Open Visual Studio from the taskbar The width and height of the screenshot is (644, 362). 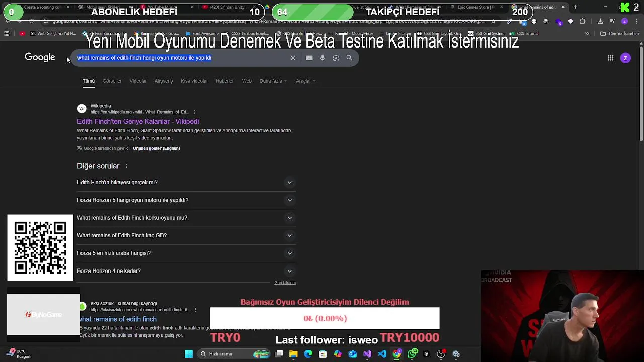(367, 354)
